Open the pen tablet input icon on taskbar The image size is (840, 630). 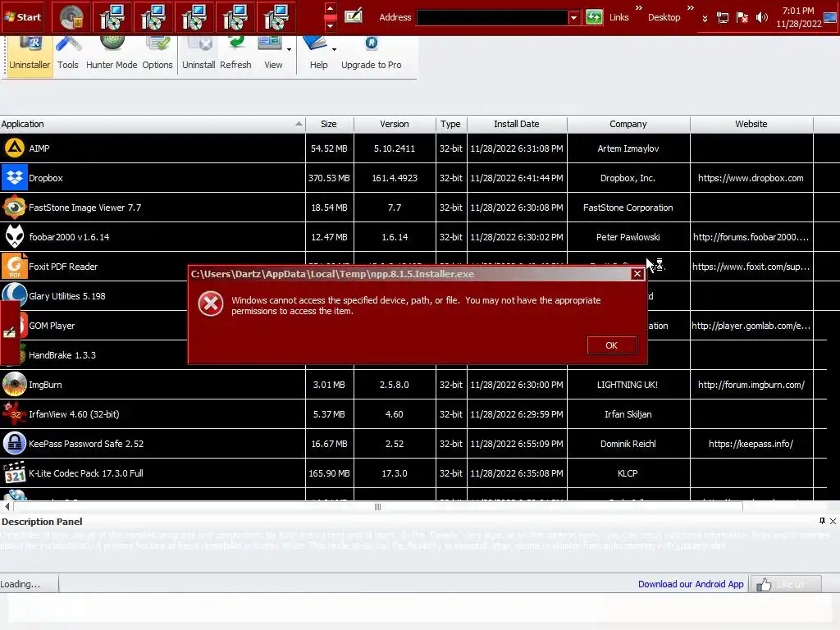(x=354, y=16)
